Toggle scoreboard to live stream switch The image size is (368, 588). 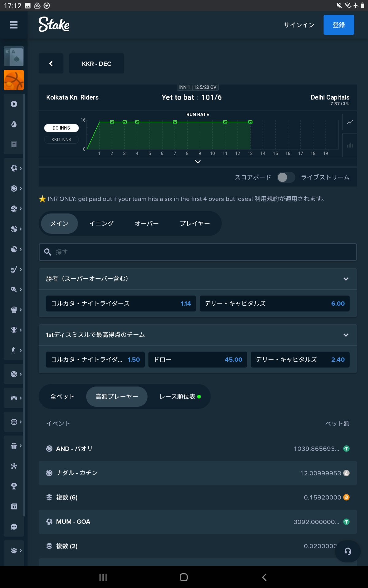286,177
